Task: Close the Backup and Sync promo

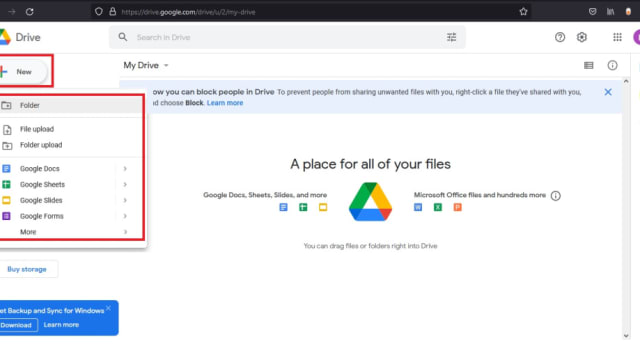Action: 108,308
